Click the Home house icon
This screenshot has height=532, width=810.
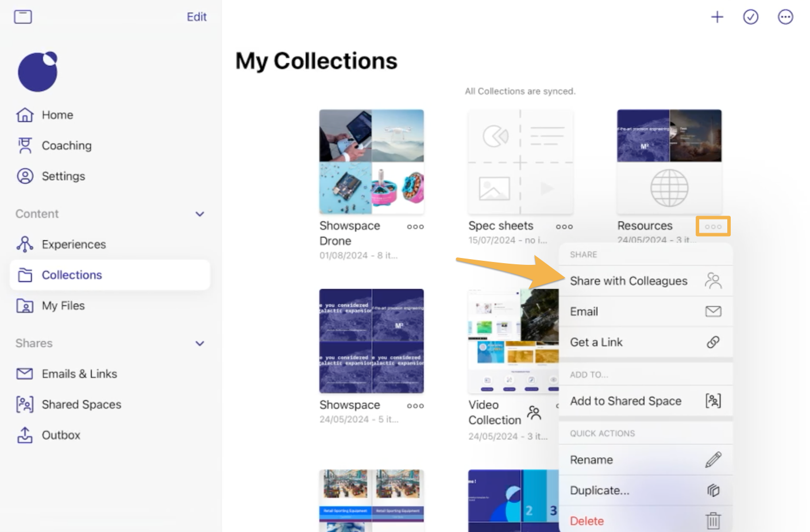pos(25,115)
